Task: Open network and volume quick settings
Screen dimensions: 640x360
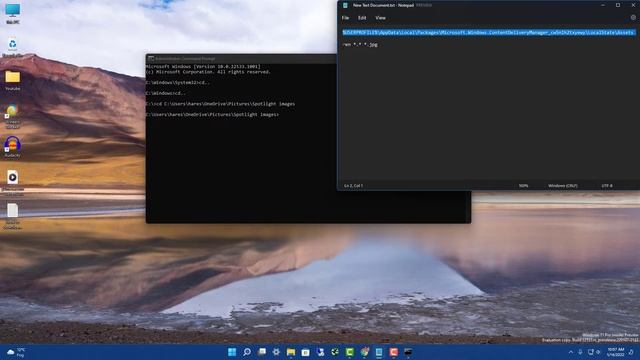Action: click(594, 352)
